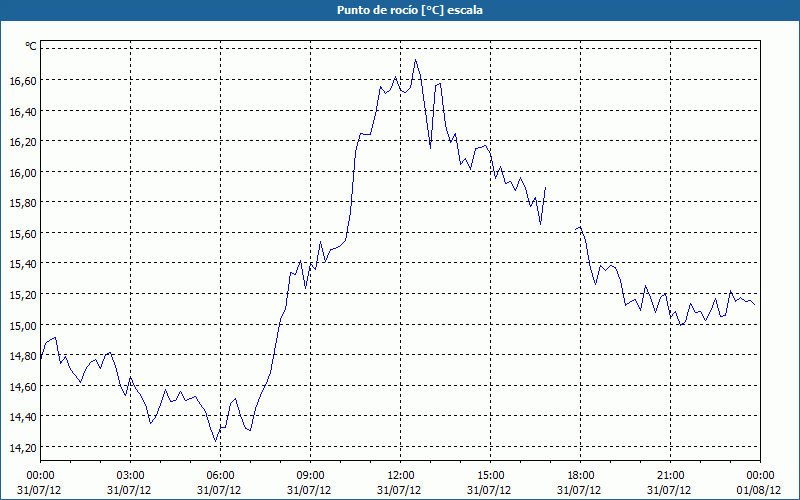The image size is (800, 500).
Task: Choose the 14,40 y-axis label
Action: [23, 417]
